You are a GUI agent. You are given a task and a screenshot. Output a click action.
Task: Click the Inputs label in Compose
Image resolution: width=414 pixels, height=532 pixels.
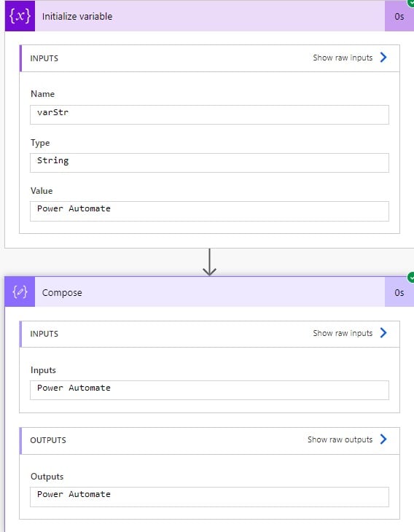43,370
